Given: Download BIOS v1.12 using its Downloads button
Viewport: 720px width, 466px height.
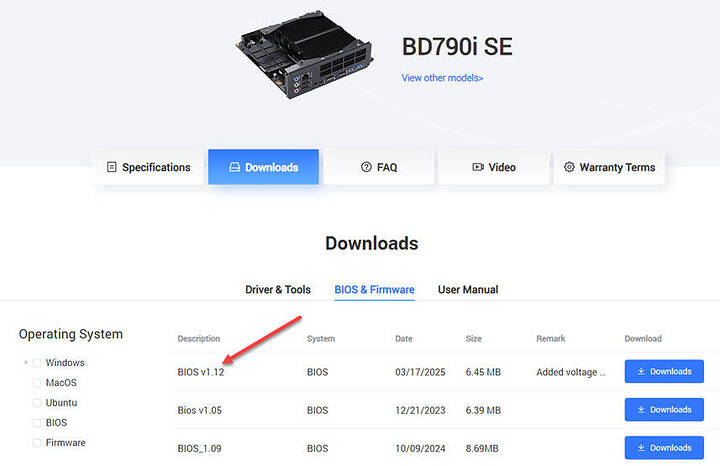Looking at the screenshot, I should [664, 371].
